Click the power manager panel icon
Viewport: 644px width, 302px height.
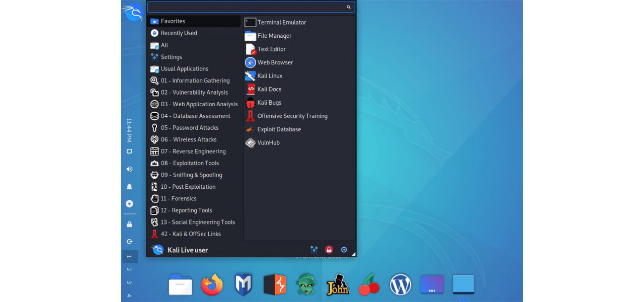129,204
